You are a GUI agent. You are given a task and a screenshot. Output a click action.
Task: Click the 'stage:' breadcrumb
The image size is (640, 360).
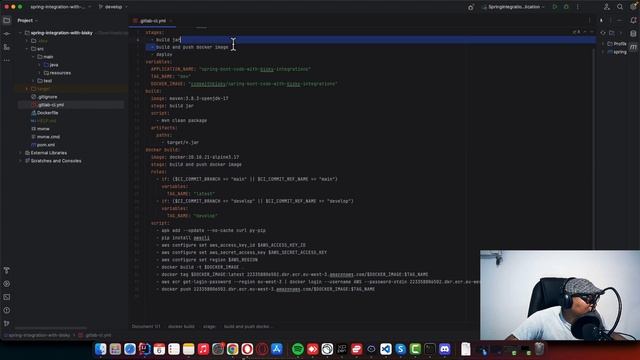209,327
